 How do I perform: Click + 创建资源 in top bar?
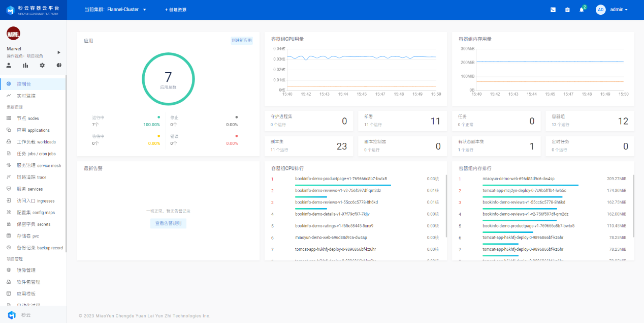[x=176, y=10]
